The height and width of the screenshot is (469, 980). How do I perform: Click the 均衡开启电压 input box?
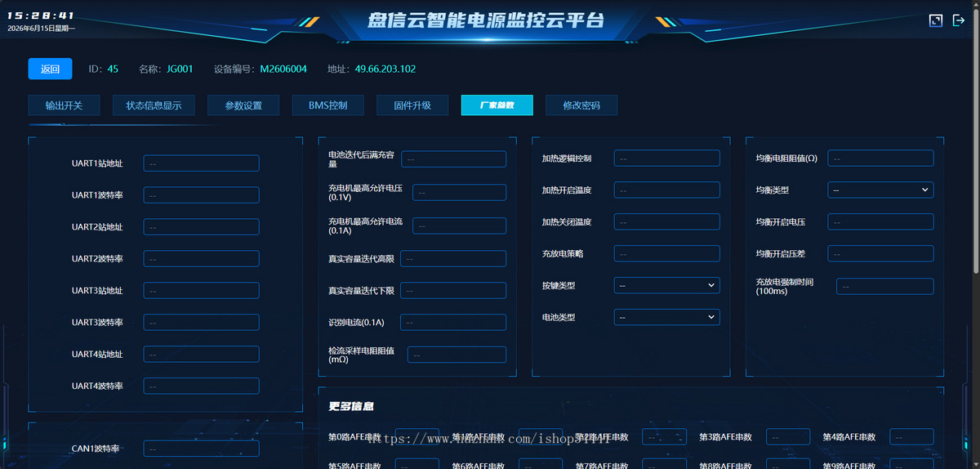[x=880, y=222]
